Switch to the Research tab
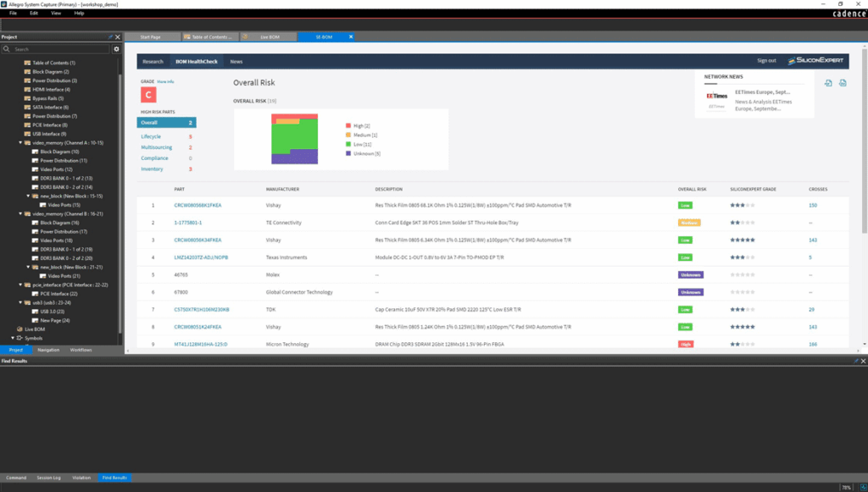 pyautogui.click(x=153, y=62)
